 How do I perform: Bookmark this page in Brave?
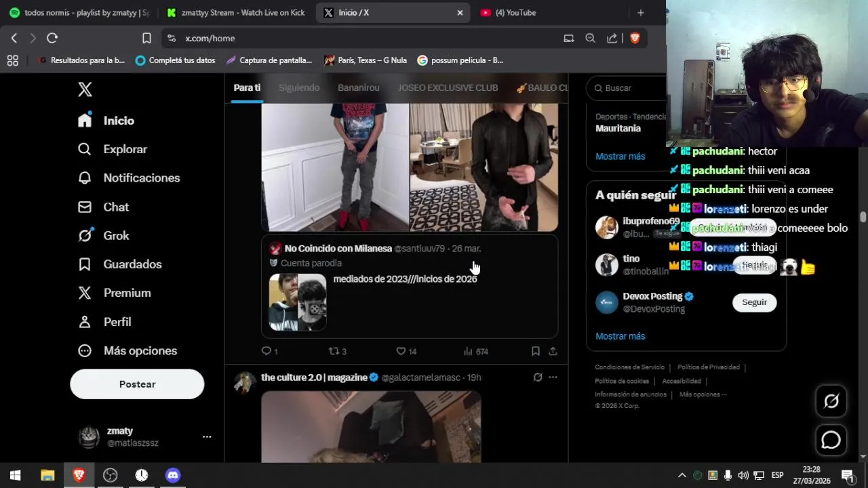pyautogui.click(x=146, y=38)
